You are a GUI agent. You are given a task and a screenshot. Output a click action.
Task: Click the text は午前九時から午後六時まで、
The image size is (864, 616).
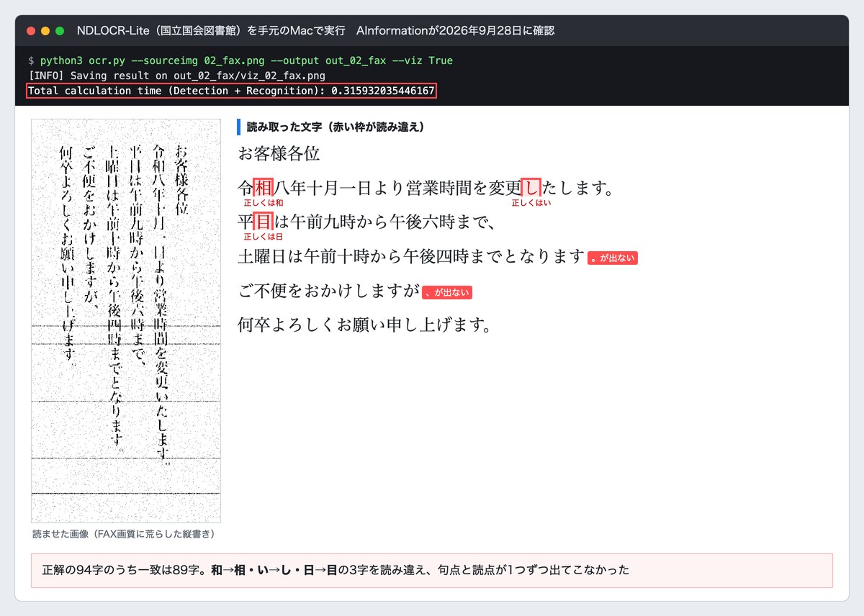385,222
